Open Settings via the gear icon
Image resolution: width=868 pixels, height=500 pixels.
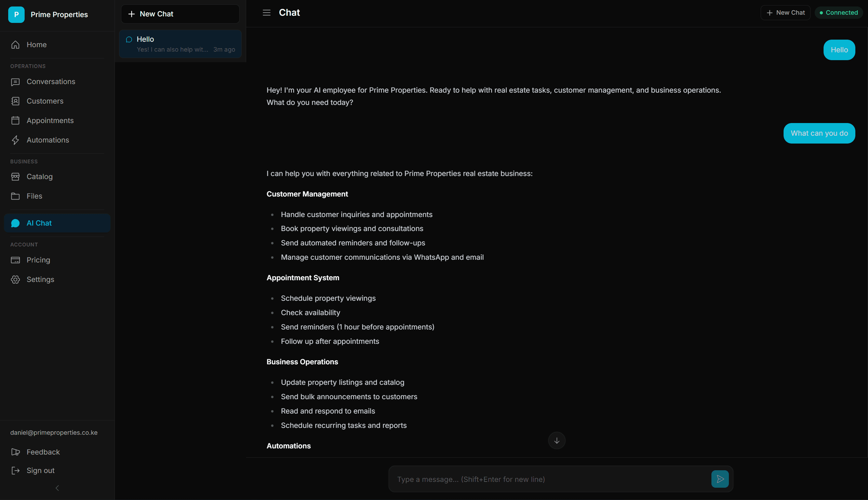[x=15, y=280]
